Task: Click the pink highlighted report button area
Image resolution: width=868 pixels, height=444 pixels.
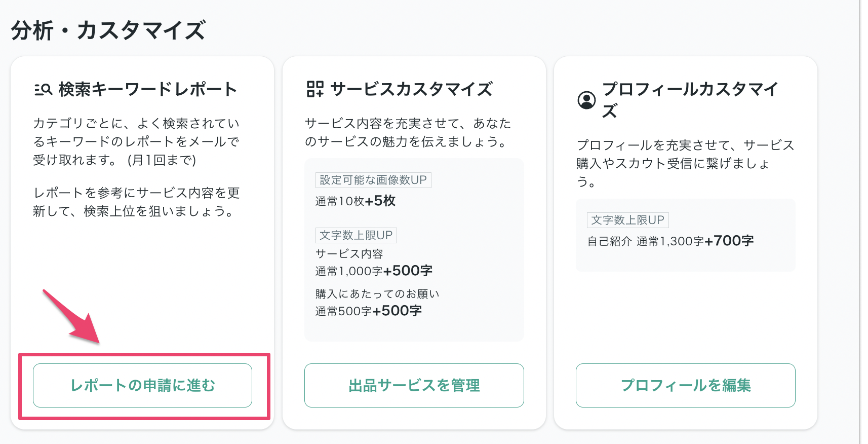Action: [x=142, y=386]
